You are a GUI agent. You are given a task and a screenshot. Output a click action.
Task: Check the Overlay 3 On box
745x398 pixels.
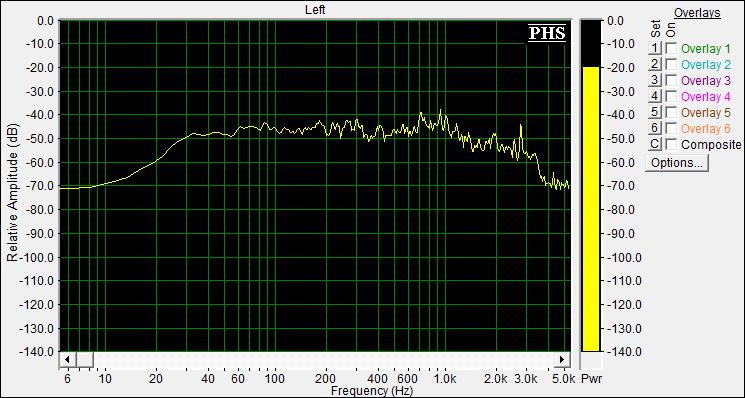(671, 80)
